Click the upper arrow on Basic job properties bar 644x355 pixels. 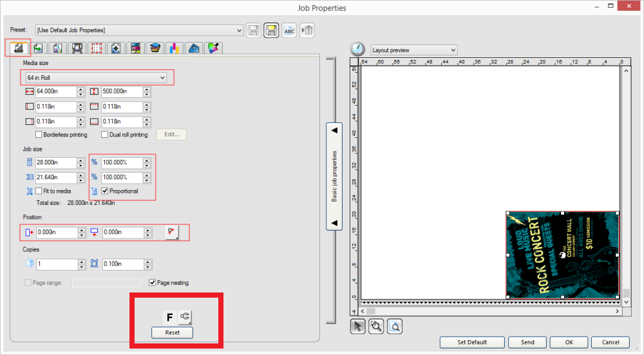pyautogui.click(x=334, y=130)
